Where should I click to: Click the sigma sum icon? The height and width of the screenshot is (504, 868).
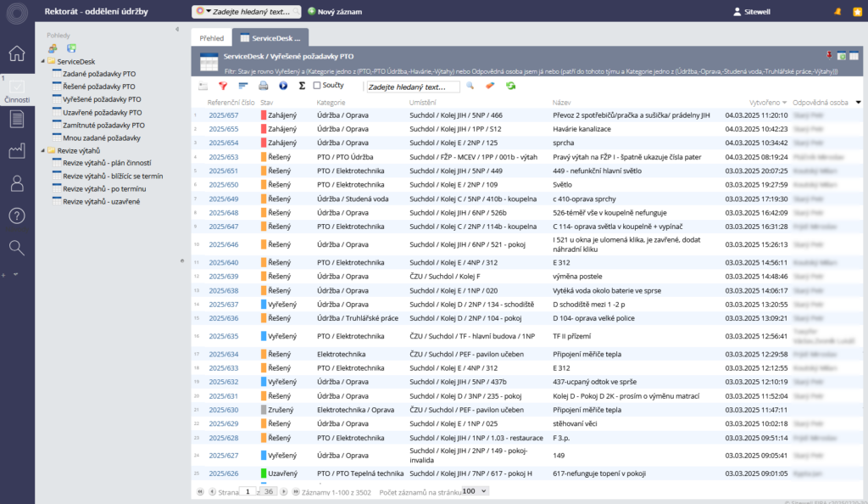[x=302, y=86]
